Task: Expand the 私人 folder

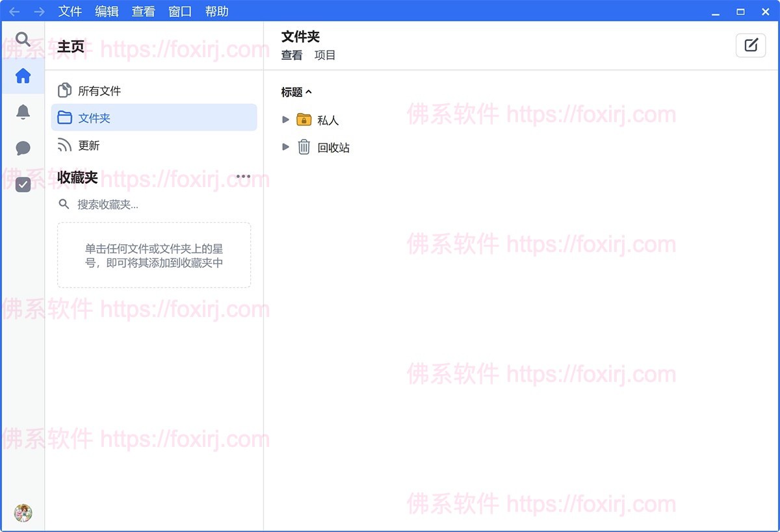Action: pyautogui.click(x=286, y=120)
